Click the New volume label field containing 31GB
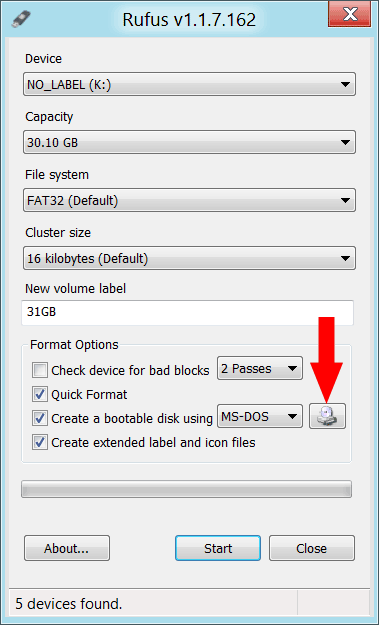This screenshot has height=625, width=379. pos(187,312)
